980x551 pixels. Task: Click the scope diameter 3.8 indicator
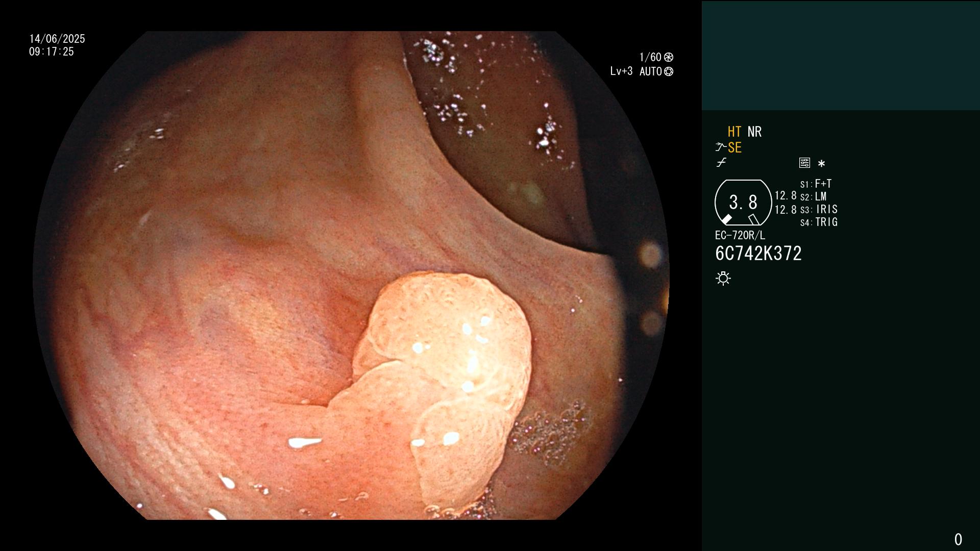(743, 202)
